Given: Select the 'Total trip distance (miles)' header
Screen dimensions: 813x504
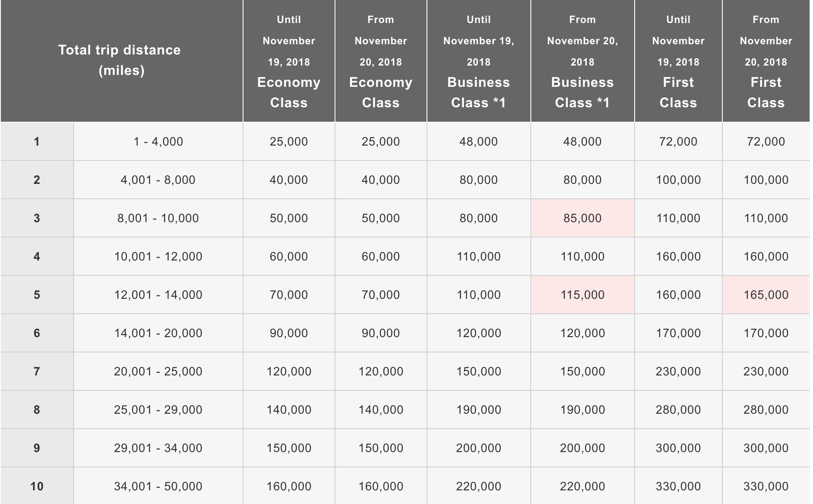Looking at the screenshot, I should (x=121, y=61).
